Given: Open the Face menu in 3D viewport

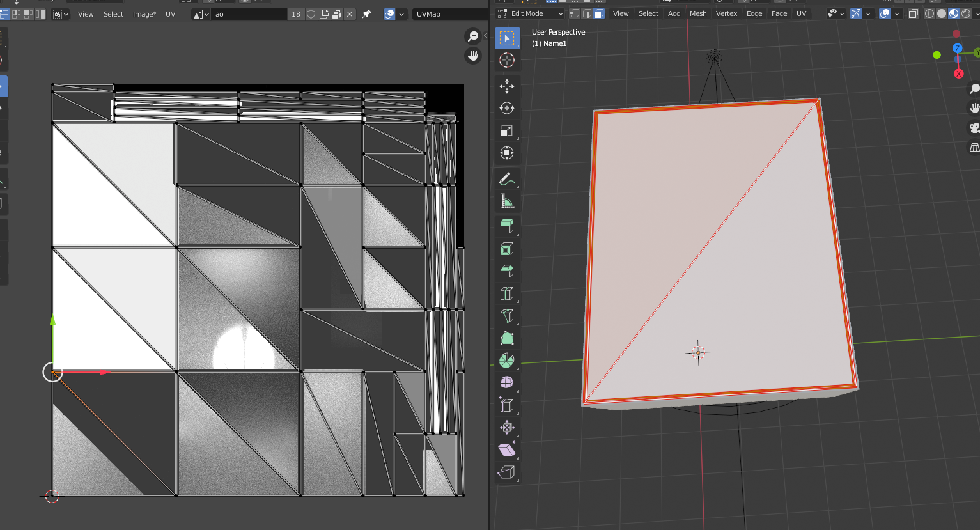Looking at the screenshot, I should click(779, 13).
